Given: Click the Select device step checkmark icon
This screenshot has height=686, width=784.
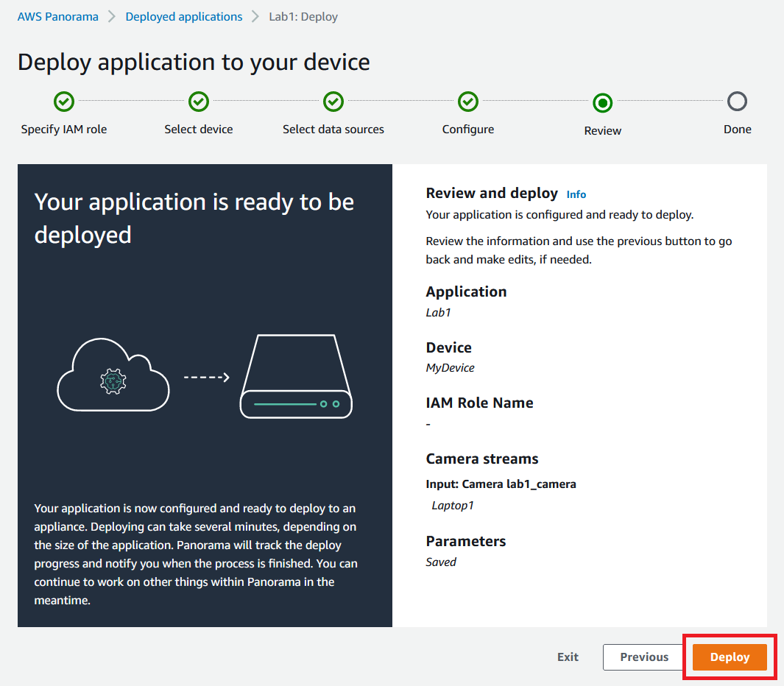Looking at the screenshot, I should [199, 102].
